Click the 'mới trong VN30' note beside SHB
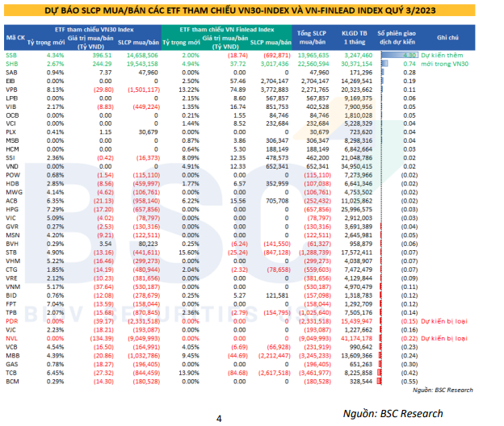Screen dimensions: 504x426 coord(444,64)
